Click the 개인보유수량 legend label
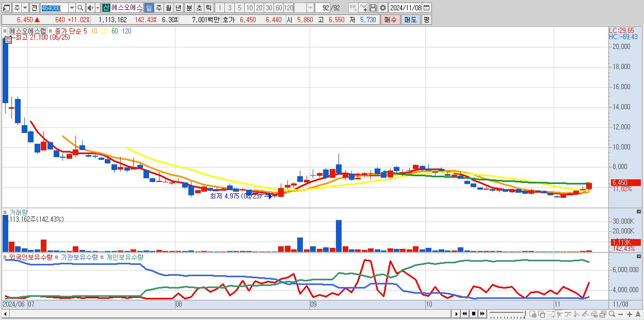The image size is (644, 320). [x=125, y=257]
